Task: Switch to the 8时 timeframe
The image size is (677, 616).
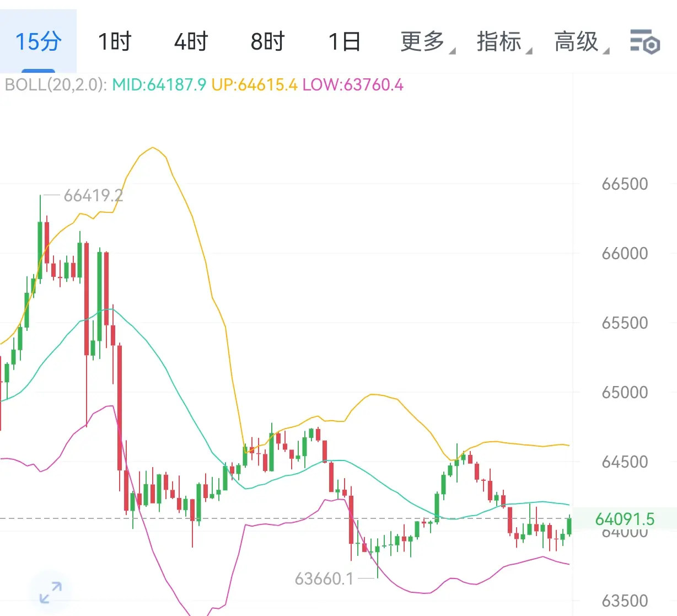Action: pos(268,41)
